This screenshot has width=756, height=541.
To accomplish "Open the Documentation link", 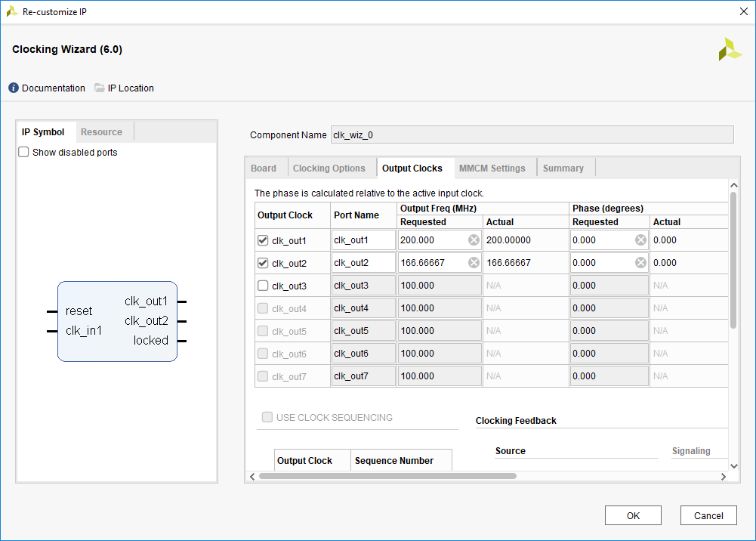I will 54,88.
